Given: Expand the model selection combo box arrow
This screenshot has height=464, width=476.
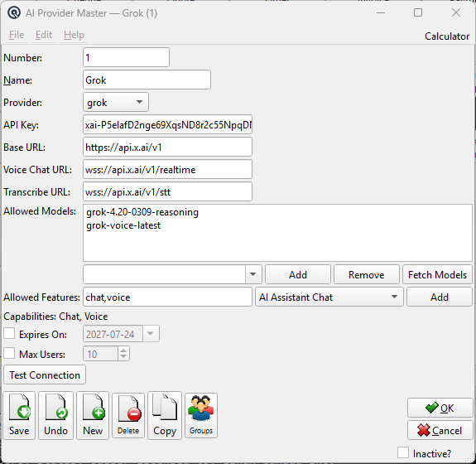Looking at the screenshot, I should point(252,274).
